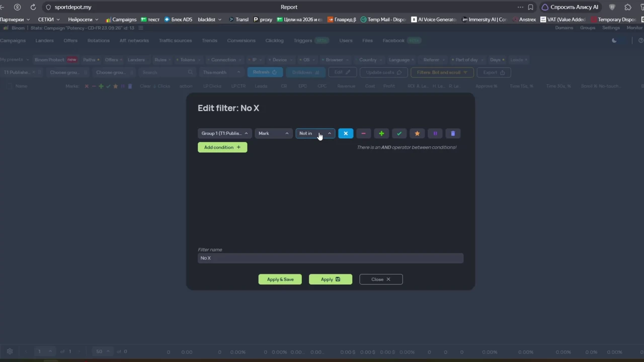Toggle the blue trash mark button

point(453,133)
